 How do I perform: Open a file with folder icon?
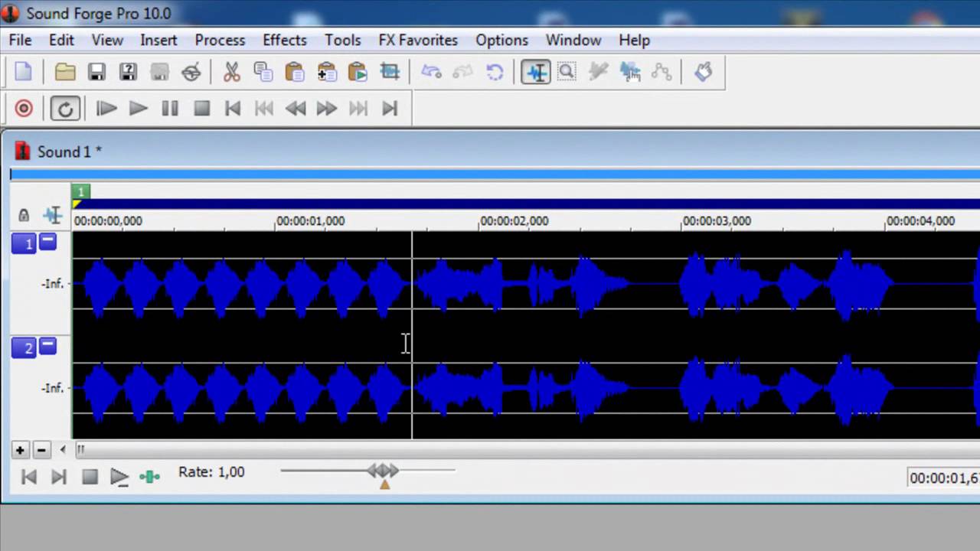[65, 72]
